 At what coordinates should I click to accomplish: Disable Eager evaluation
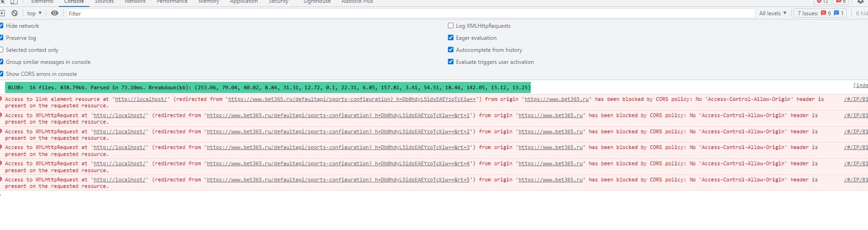click(x=451, y=38)
